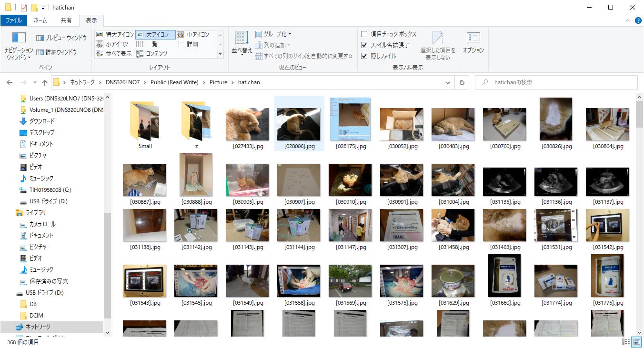Collapse the ribbon with the chevron
The image size is (644, 348).
pos(628,20)
